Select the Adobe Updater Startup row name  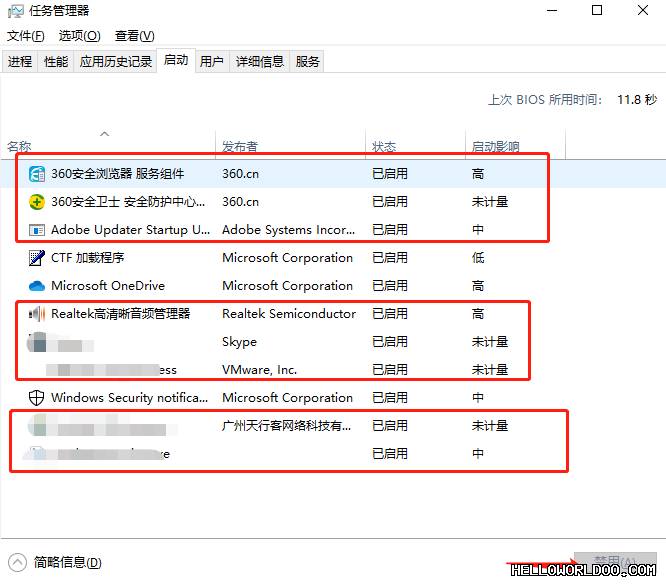coord(130,230)
